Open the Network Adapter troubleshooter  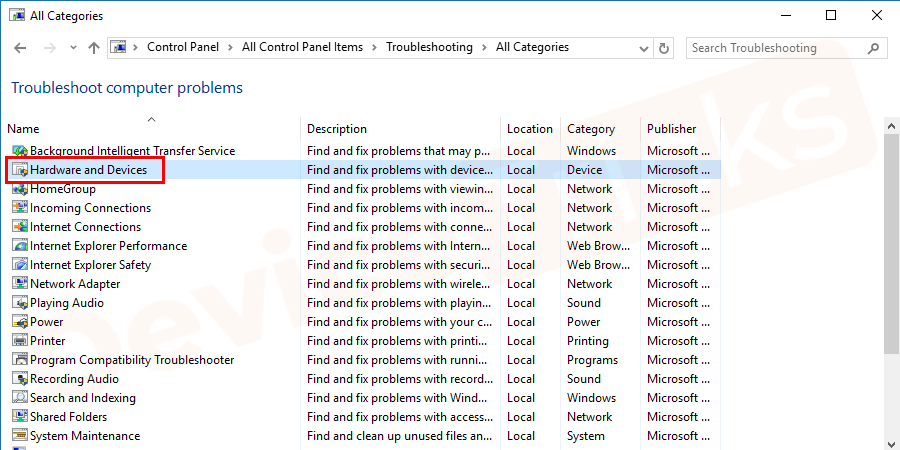(75, 284)
